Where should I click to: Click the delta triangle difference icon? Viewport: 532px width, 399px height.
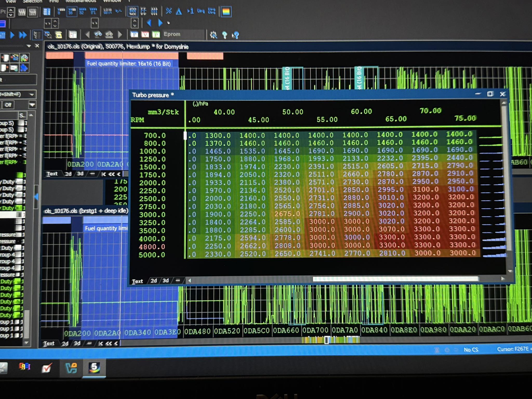click(x=179, y=11)
